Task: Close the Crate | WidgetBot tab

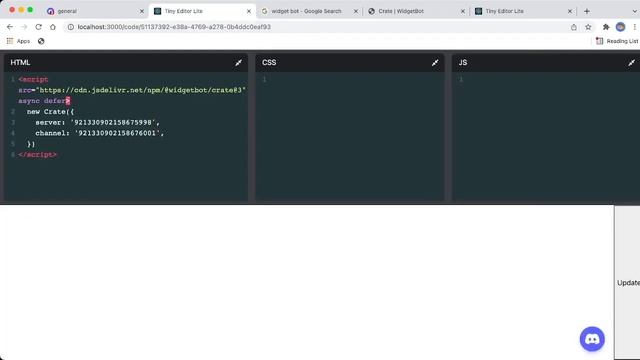Action: point(463,11)
